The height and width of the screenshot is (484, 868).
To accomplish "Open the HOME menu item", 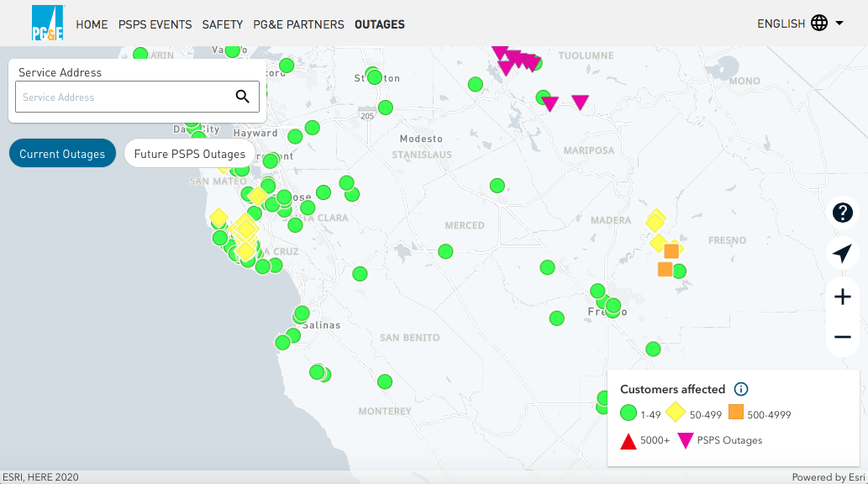I will [92, 24].
